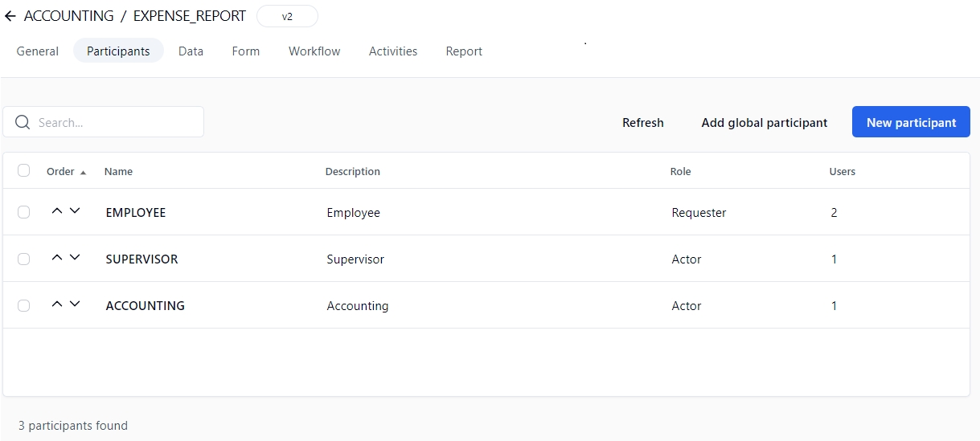
Task: Move EMPLOYEE participant down in order
Action: pyautogui.click(x=75, y=211)
